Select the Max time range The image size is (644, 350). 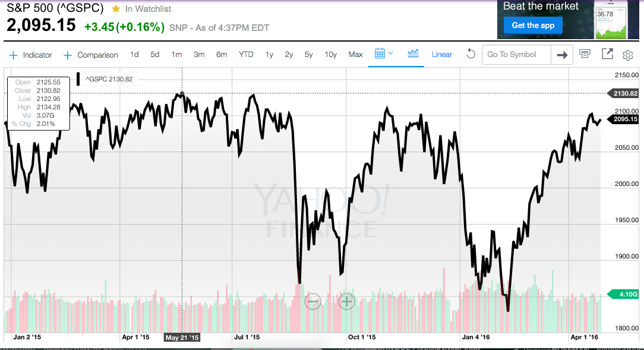tap(355, 55)
